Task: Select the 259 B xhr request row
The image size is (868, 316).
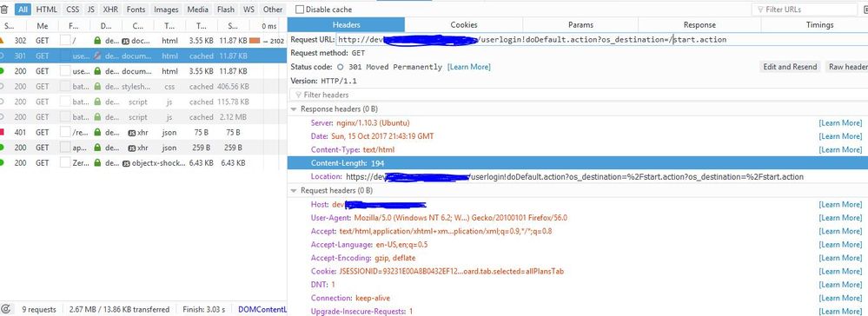Action: coord(142,148)
